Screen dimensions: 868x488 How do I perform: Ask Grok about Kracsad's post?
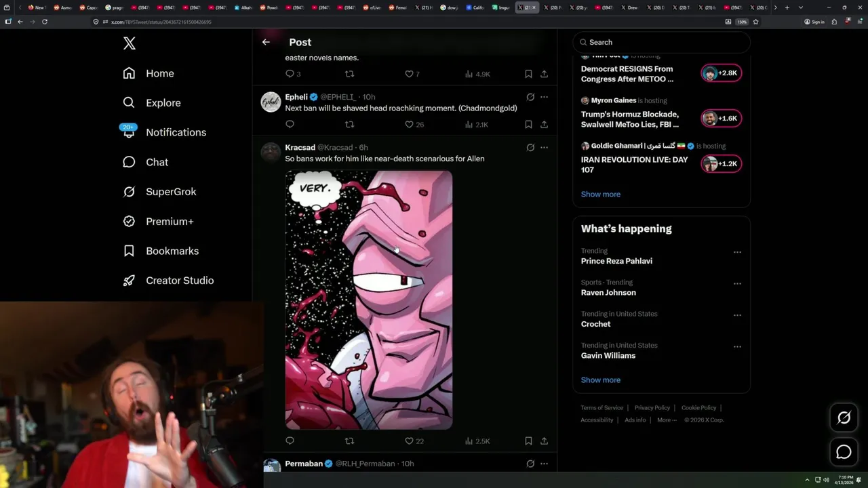[x=530, y=147]
